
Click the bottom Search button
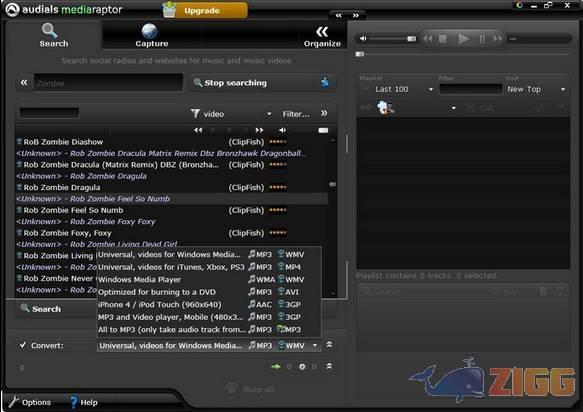coord(41,309)
